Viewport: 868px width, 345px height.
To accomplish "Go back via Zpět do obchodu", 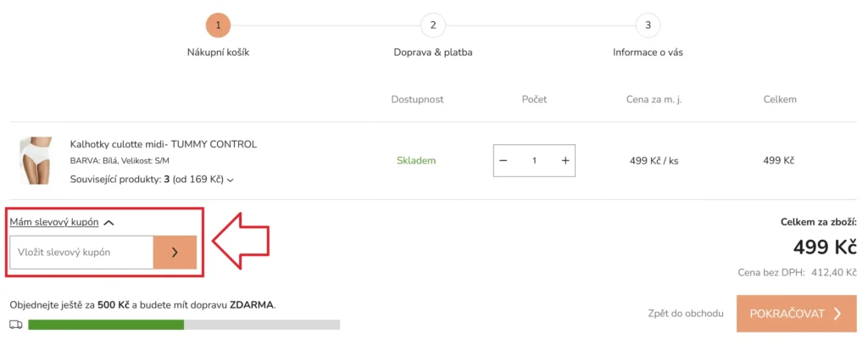I will click(685, 314).
